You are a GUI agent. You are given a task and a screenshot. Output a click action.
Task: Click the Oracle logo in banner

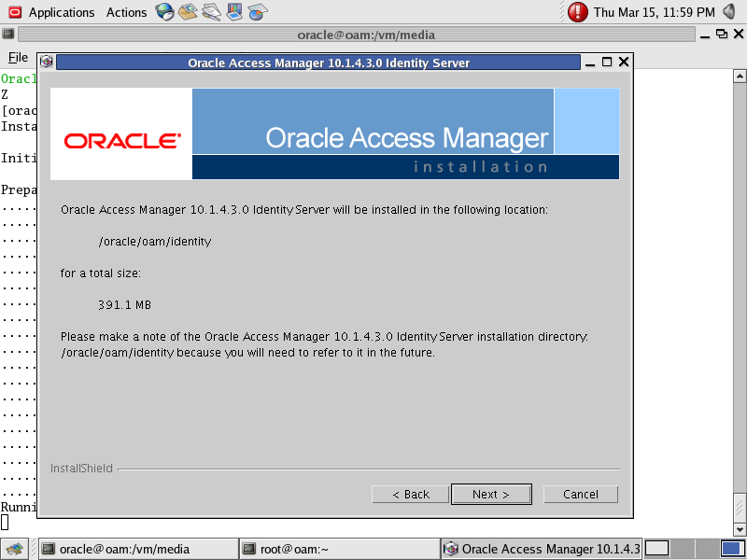pyautogui.click(x=122, y=141)
